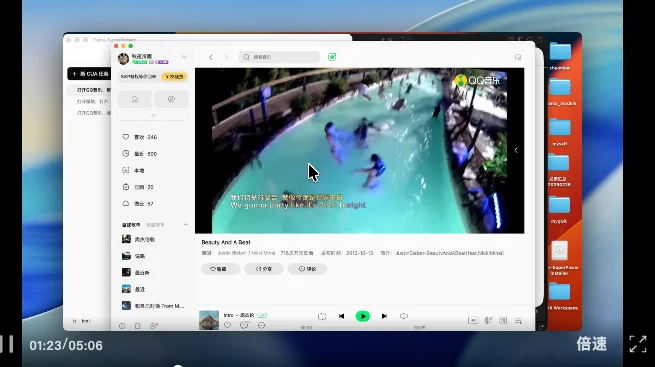Skip to next track

384,316
